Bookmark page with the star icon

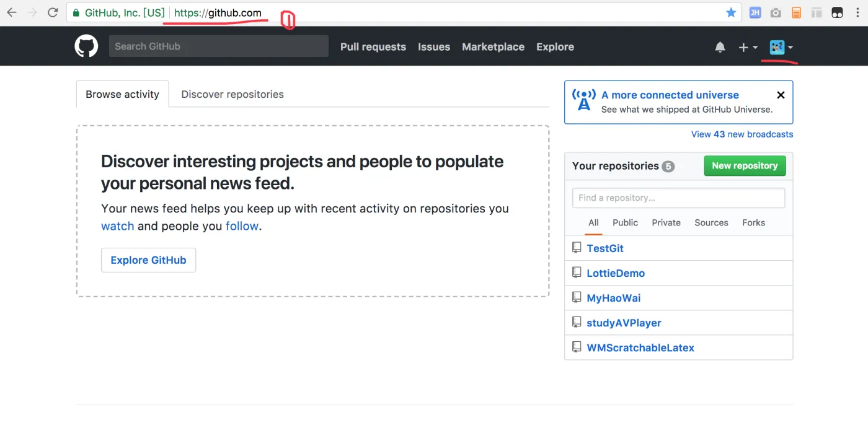[731, 12]
